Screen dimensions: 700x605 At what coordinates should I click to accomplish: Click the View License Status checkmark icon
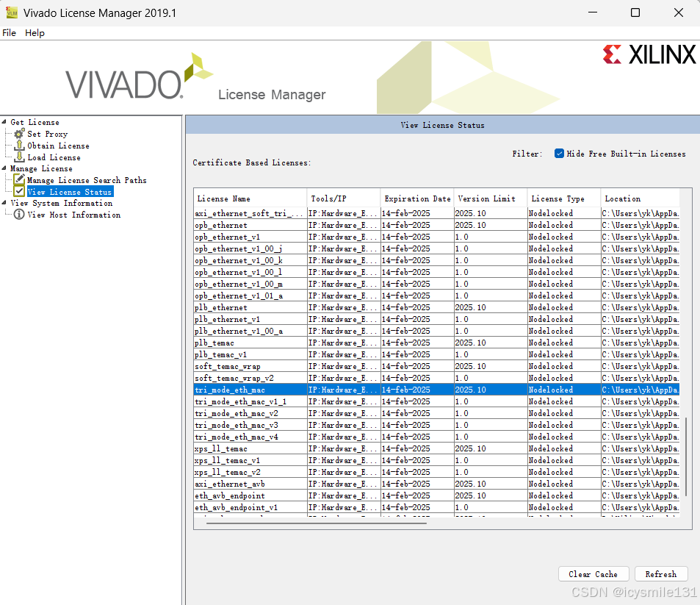click(19, 191)
